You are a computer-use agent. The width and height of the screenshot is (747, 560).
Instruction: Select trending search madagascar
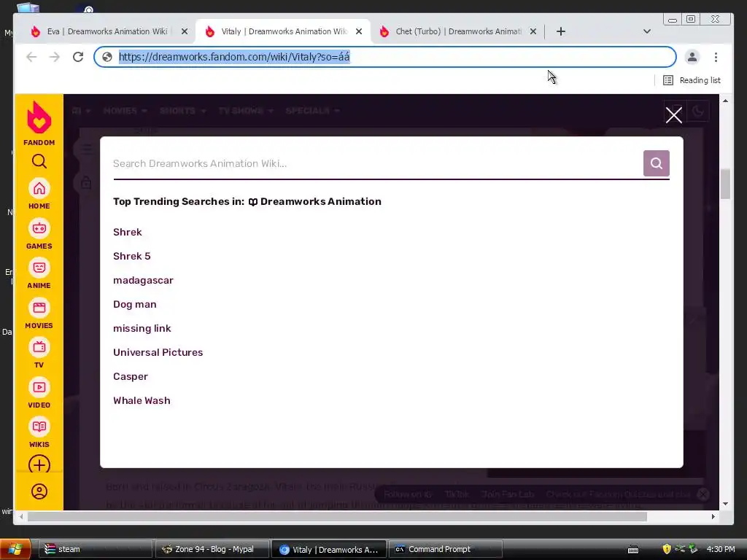pyautogui.click(x=143, y=281)
